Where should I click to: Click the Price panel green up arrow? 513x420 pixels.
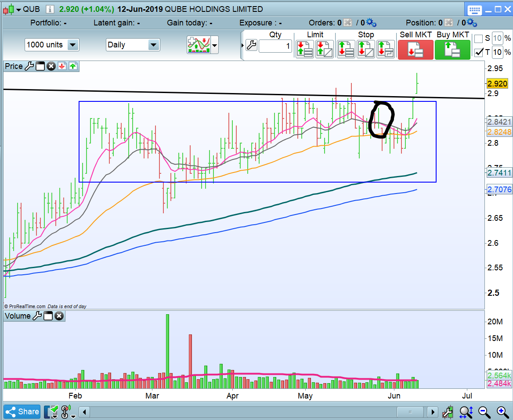[72, 66]
